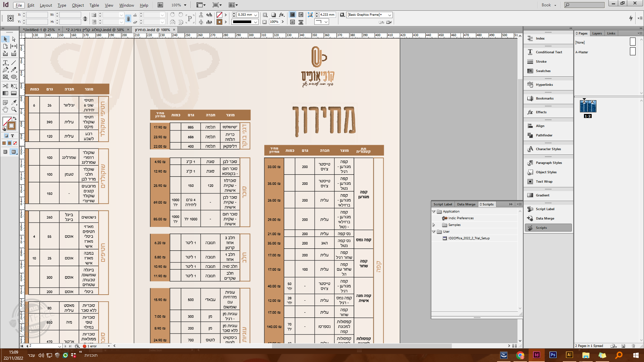
Task: Select the 1-2 spread thumbnail
Action: click(x=588, y=107)
